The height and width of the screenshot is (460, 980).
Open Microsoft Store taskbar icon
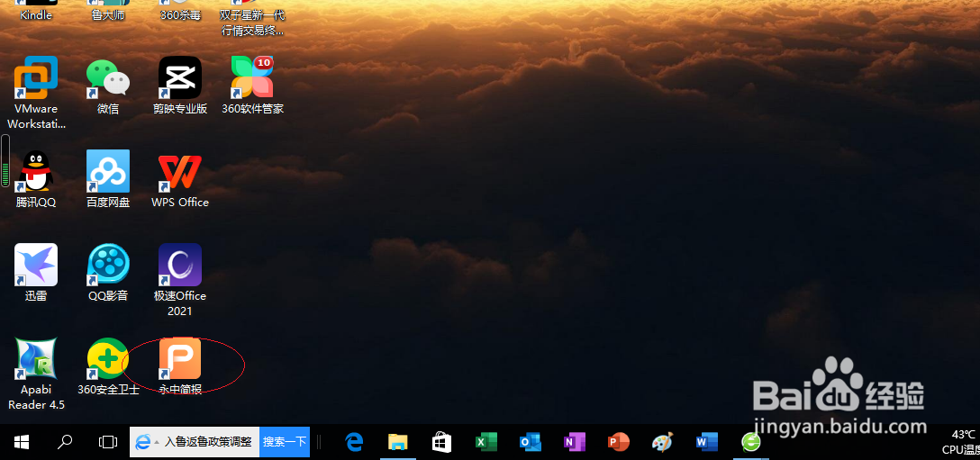tap(441, 442)
